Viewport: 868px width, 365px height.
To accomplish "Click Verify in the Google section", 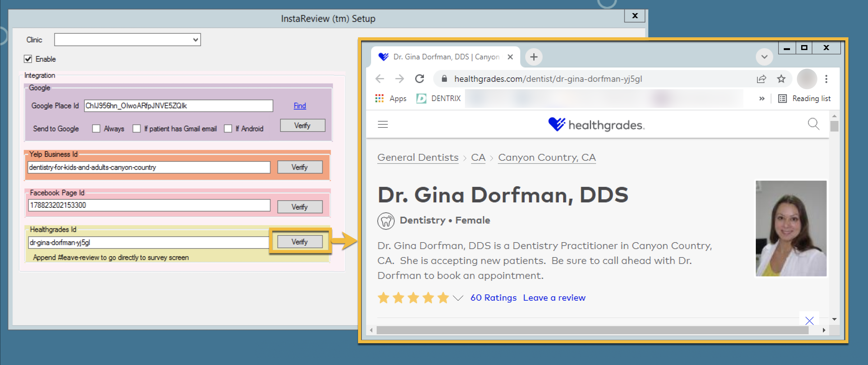I will tap(302, 126).
